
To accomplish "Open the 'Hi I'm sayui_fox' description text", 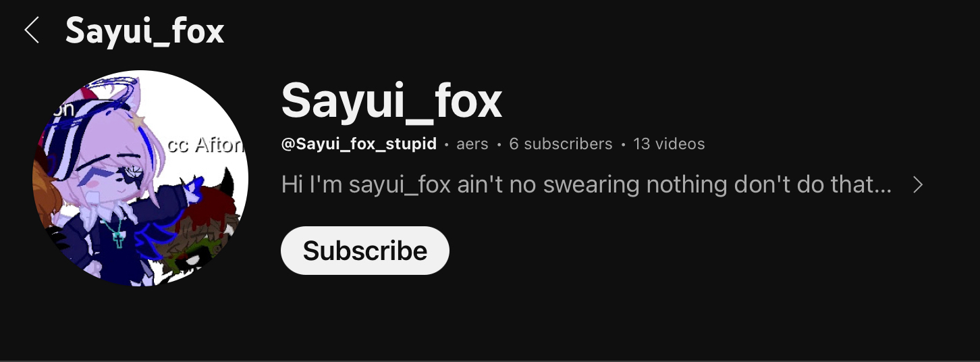I will coord(587,184).
